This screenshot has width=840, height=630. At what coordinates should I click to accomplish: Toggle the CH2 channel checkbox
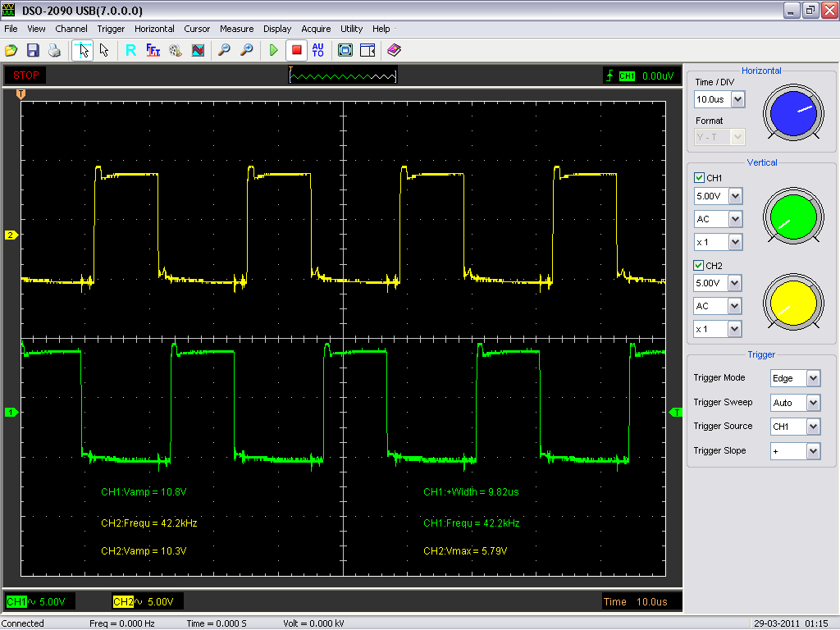(699, 266)
